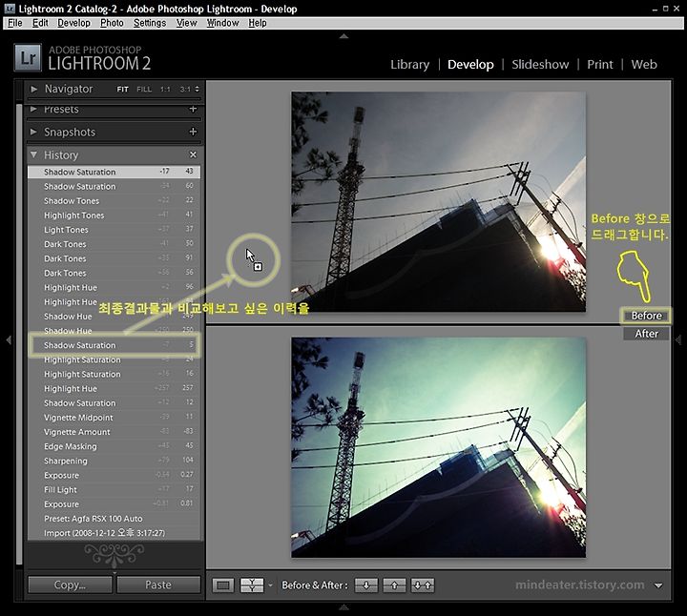
Task: Select the Edge Masking history step
Action: point(114,446)
